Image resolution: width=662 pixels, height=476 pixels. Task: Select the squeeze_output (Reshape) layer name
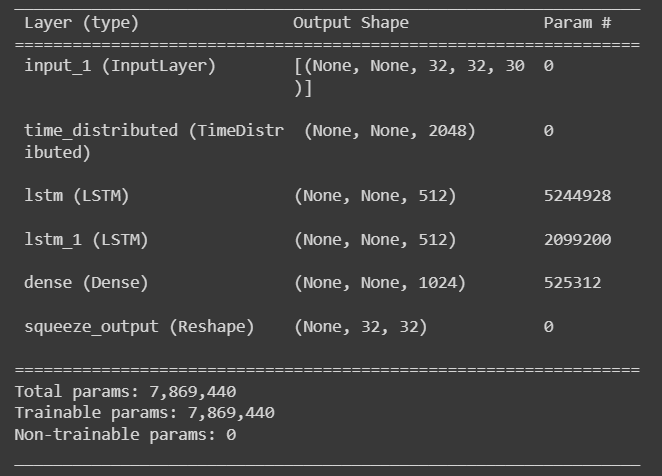point(139,327)
